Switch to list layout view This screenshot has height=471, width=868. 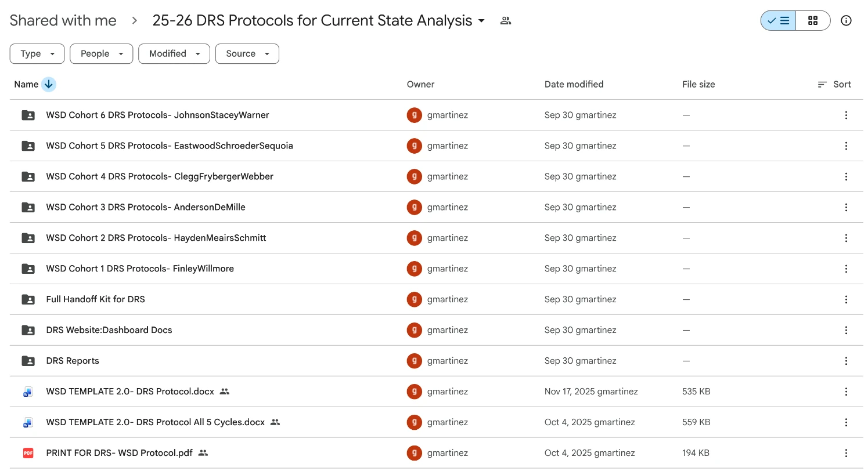pyautogui.click(x=778, y=21)
